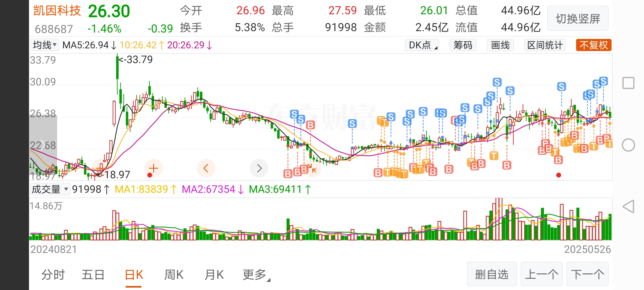This screenshot has width=644, height=290.
Task: Click the magenta 20:26.29 MA value
Action: tap(186, 45)
